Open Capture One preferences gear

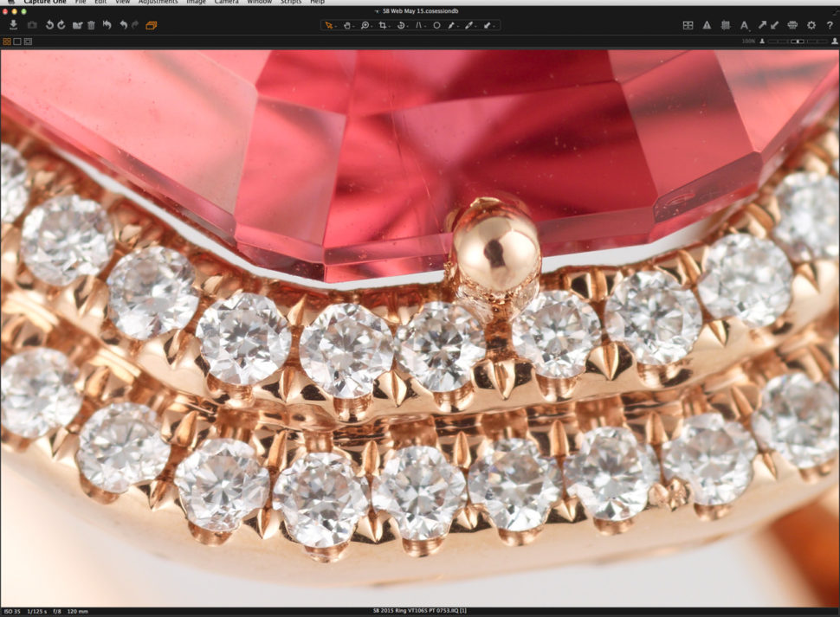tap(811, 26)
